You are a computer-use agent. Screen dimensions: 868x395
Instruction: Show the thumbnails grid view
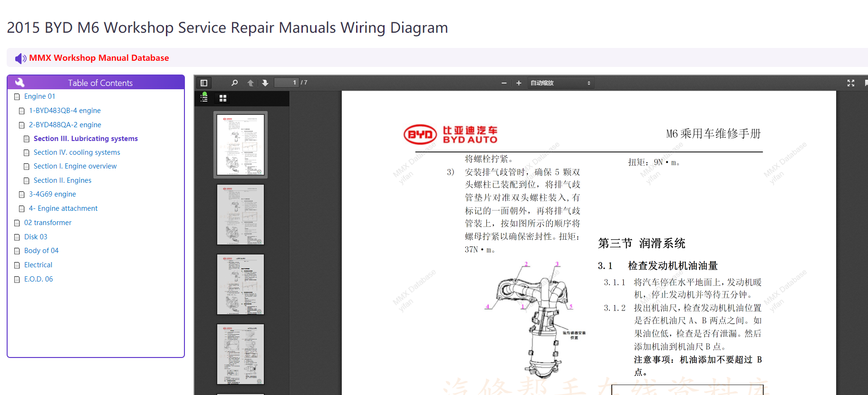click(223, 98)
